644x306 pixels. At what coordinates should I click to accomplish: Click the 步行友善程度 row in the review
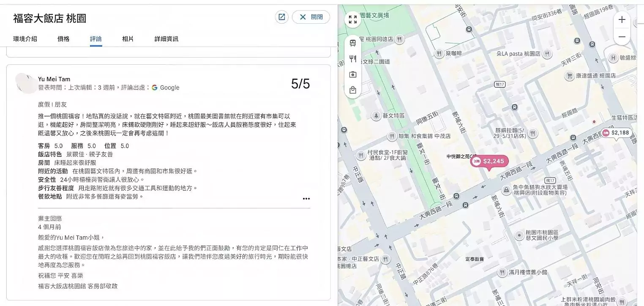pyautogui.click(x=118, y=188)
